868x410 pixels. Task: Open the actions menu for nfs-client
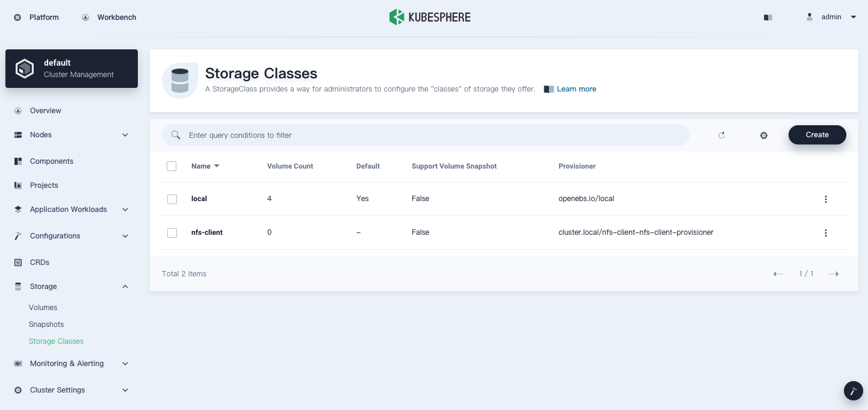click(x=826, y=233)
